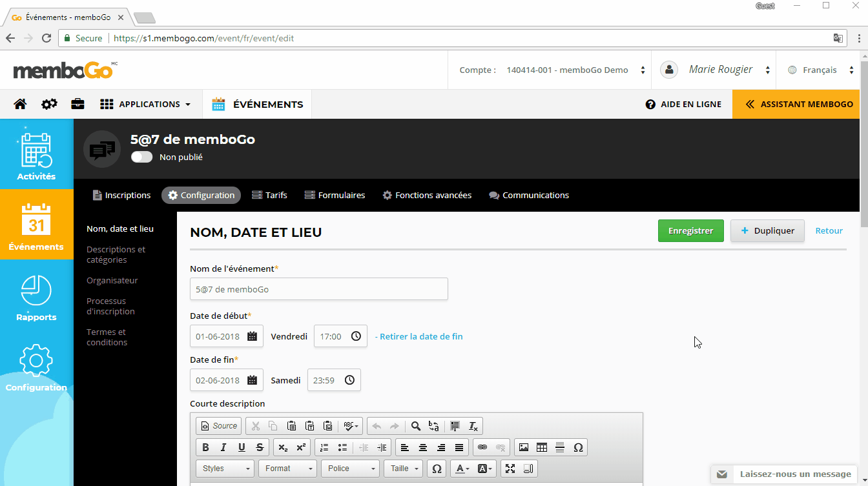Insert a horizontal line in the editor
This screenshot has width=868, height=486.
point(560,447)
